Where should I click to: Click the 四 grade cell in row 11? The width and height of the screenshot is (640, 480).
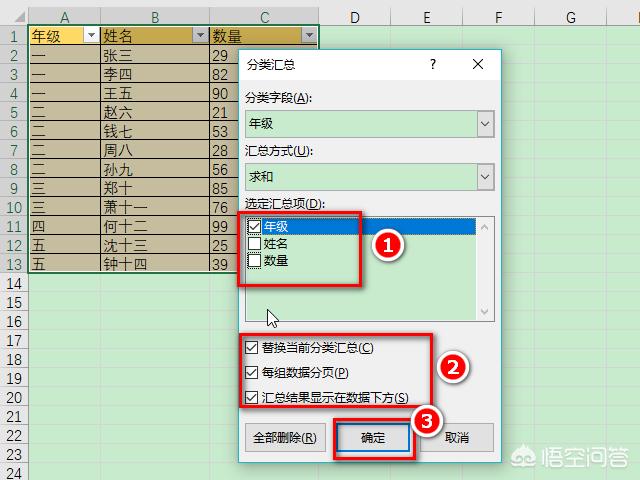[x=64, y=226]
